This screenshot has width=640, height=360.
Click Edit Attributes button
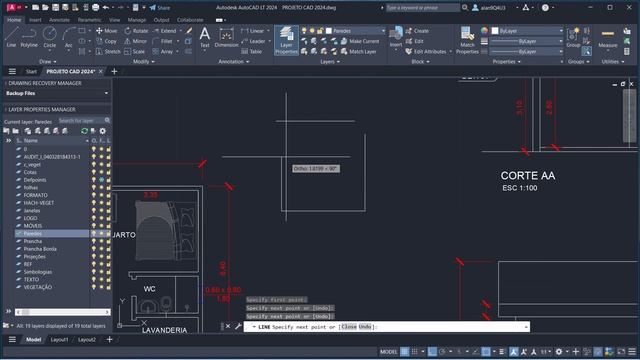coord(426,51)
